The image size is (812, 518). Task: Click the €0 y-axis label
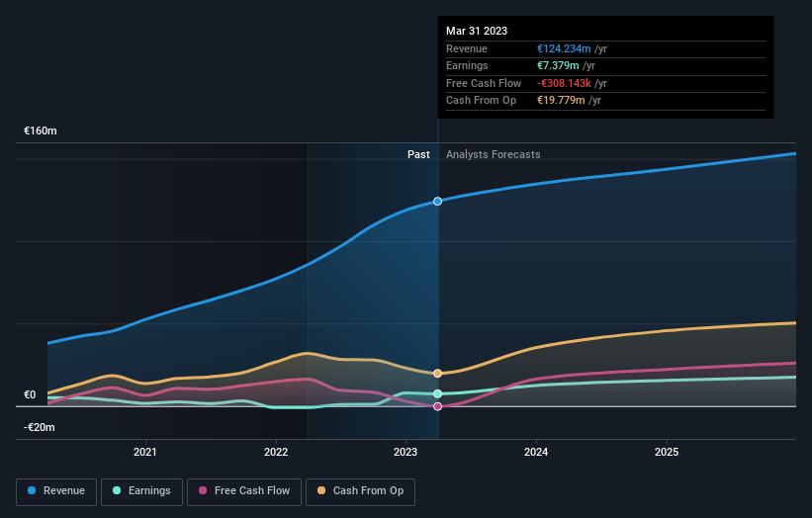click(30, 394)
